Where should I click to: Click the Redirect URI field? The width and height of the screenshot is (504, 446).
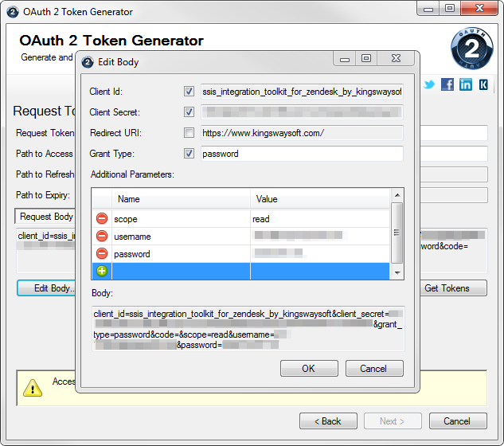[302, 133]
